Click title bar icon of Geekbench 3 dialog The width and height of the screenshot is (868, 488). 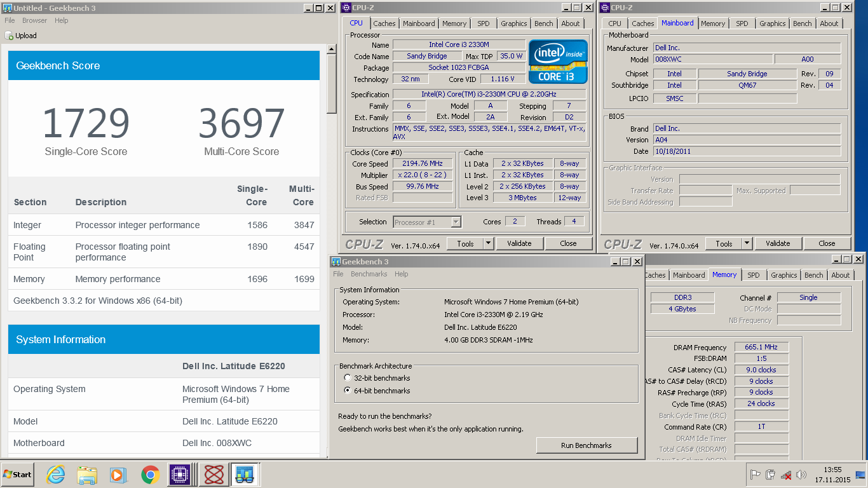pos(336,262)
